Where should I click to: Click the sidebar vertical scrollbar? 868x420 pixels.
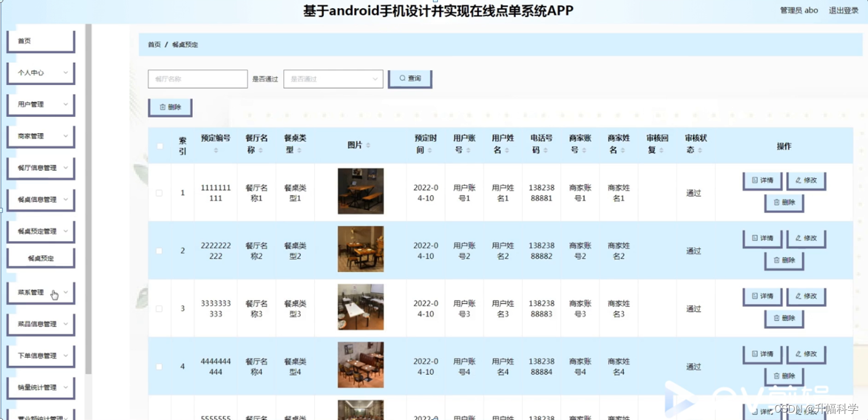click(x=88, y=199)
